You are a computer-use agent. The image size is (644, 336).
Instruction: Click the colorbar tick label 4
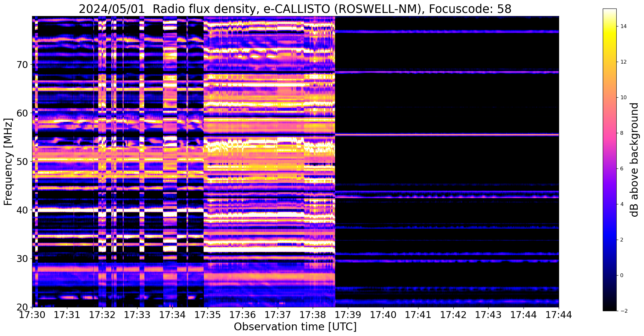click(621, 204)
